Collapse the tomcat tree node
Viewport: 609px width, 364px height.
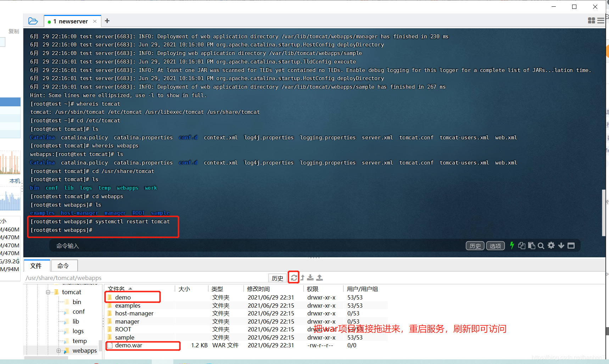tap(48, 292)
